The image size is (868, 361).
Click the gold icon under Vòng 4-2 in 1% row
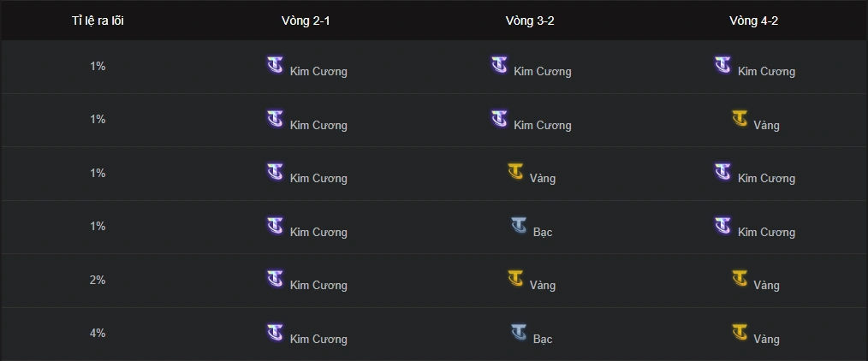(740, 118)
